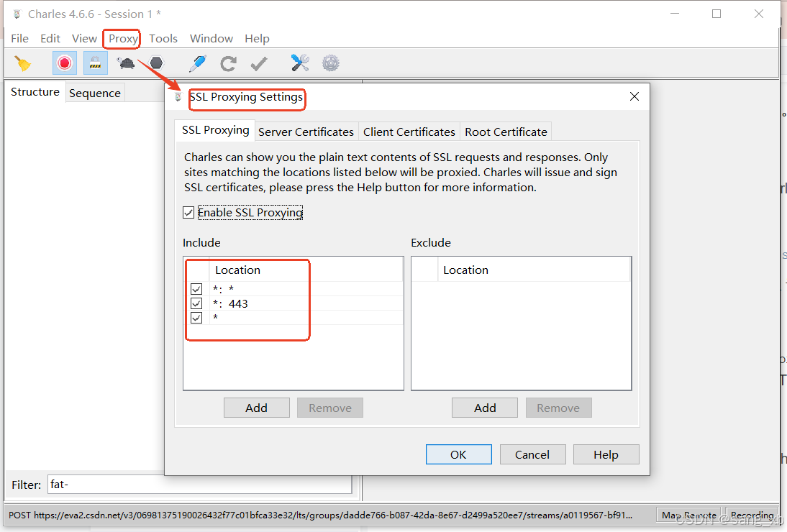Click the Filter input field containing fat-
Viewport: 787px width, 532px height.
pos(200,485)
